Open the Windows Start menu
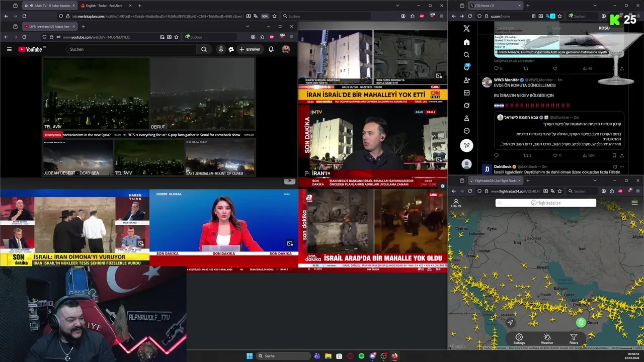Image resolution: width=644 pixels, height=362 pixels. pyautogui.click(x=250, y=356)
